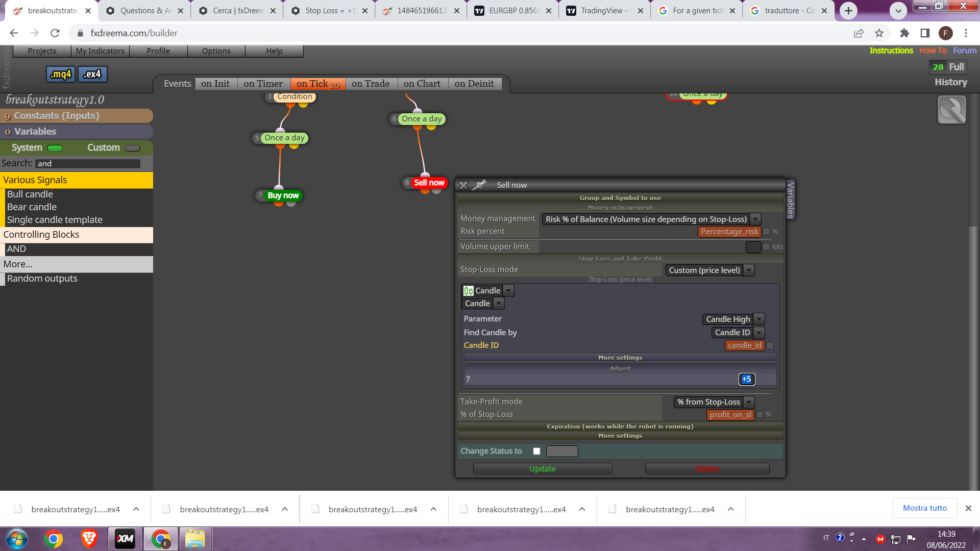Tick the Change Status to checkbox
Viewport: 980px width, 551px height.
pos(536,451)
